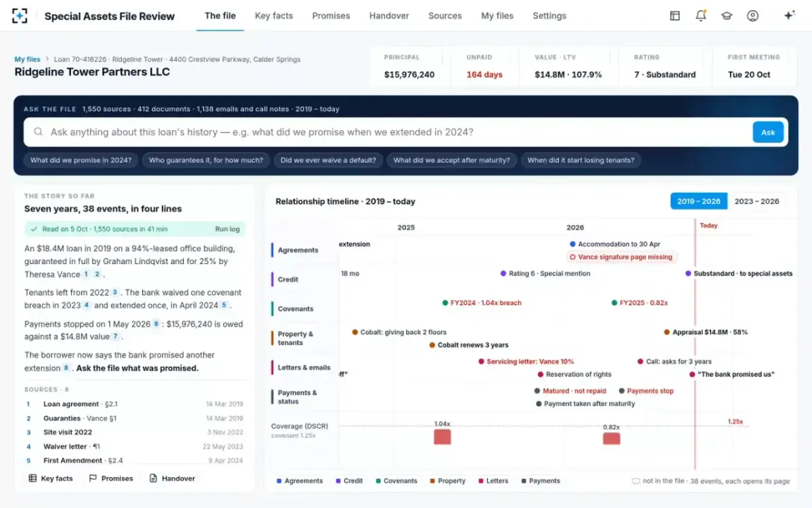This screenshot has width=812, height=508.
Task: Open the Key facts tab
Action: (x=274, y=16)
